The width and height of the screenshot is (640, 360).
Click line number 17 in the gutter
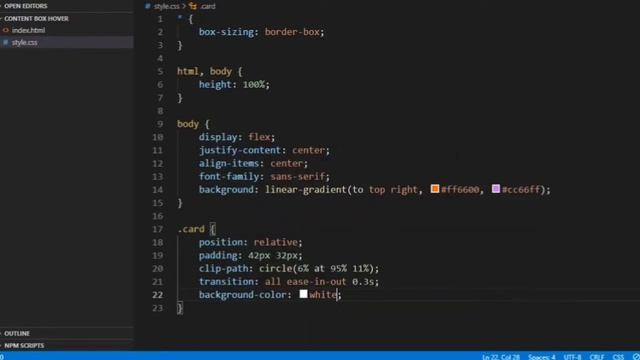tap(158, 229)
